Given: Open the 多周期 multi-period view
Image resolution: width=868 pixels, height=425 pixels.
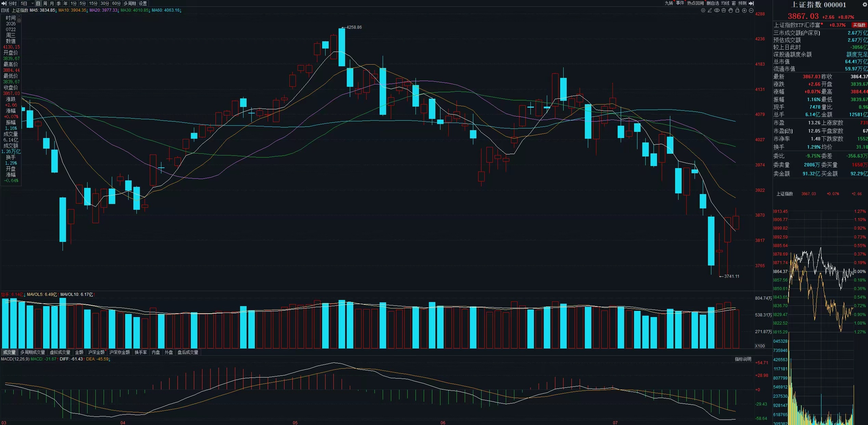Looking at the screenshot, I should [x=130, y=3].
